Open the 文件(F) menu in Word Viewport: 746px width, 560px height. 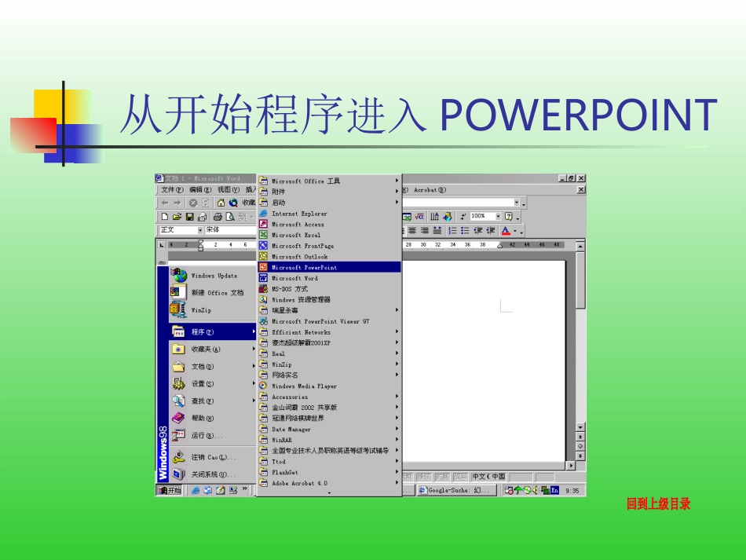point(172,190)
